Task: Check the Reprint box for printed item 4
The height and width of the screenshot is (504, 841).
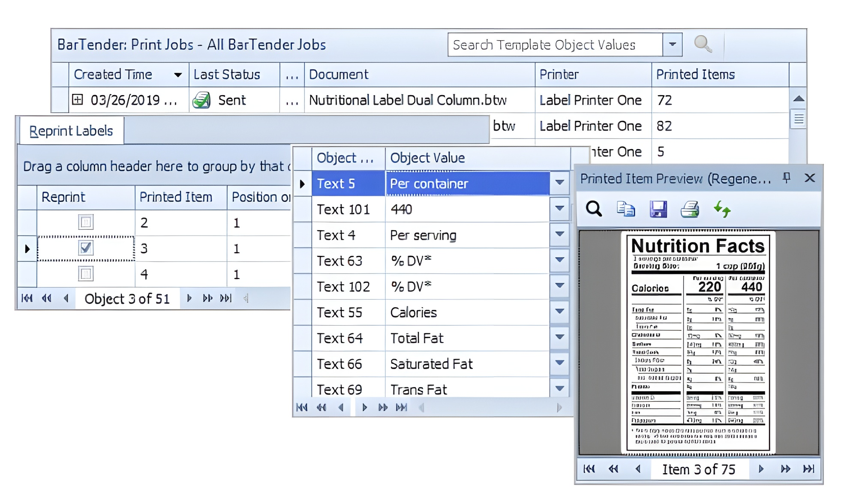Action: tap(86, 273)
